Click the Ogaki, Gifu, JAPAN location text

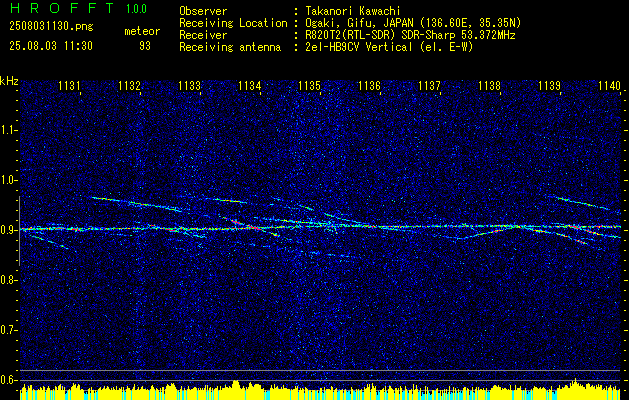413,23
